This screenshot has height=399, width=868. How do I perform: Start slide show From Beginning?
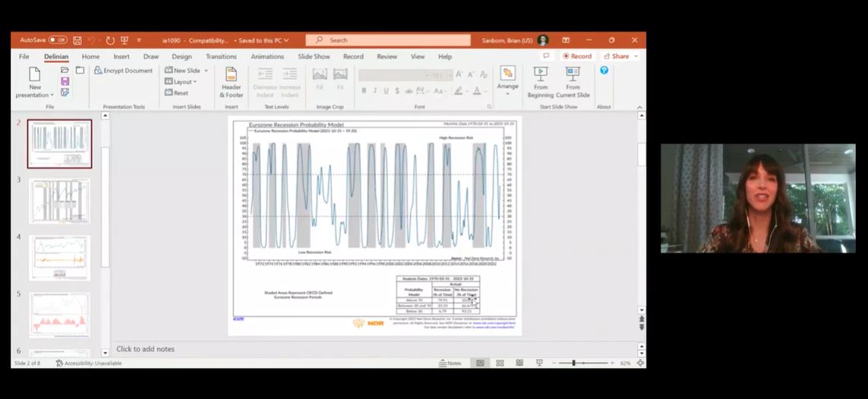[x=540, y=82]
